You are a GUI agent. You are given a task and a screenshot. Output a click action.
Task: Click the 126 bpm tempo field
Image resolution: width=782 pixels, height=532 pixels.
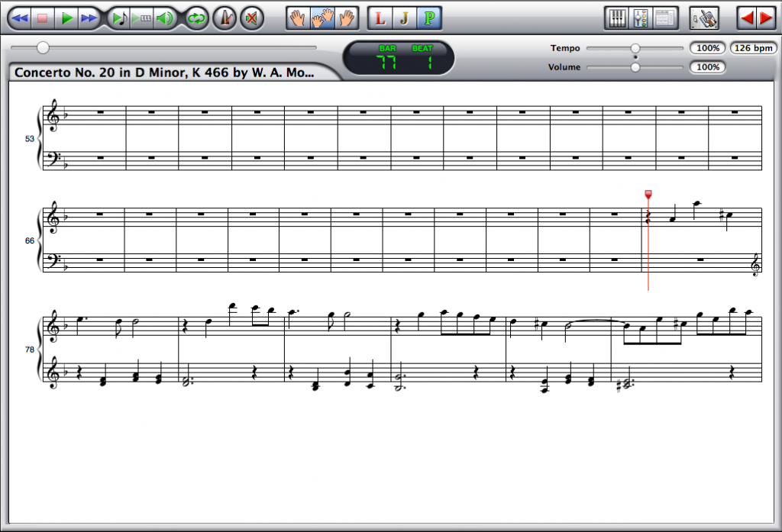(x=753, y=48)
